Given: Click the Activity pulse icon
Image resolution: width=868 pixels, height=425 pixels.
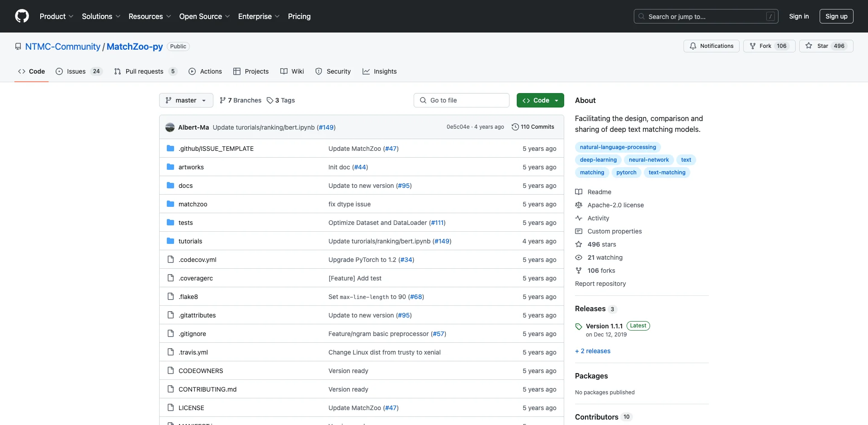Looking at the screenshot, I should [x=579, y=218].
